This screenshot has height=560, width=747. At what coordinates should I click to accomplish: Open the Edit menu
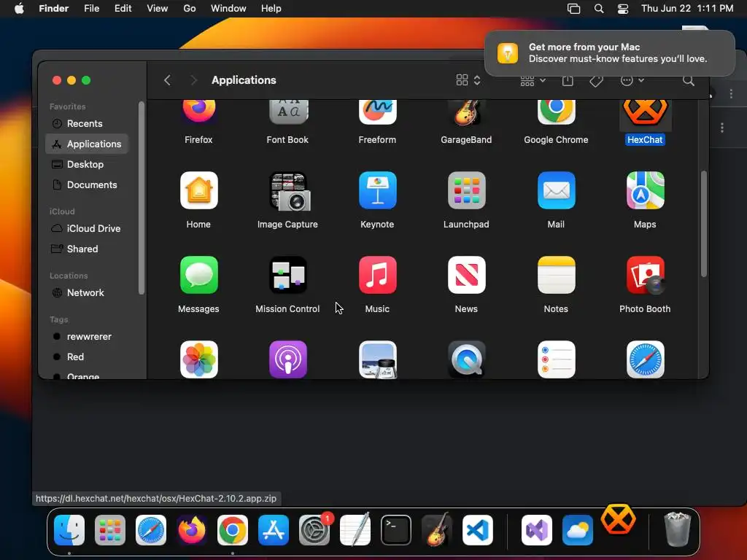[x=123, y=9]
